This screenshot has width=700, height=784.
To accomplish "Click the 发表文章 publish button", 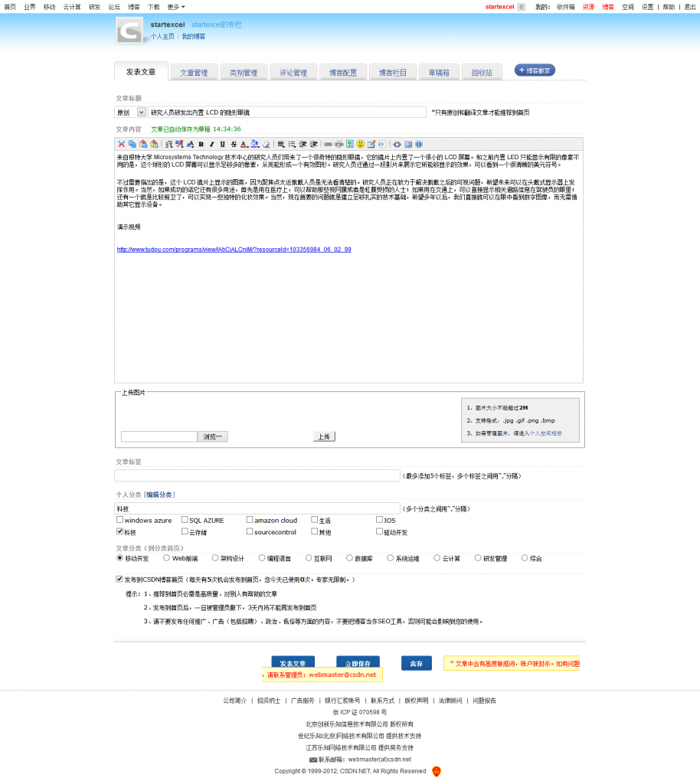I will coord(293,662).
